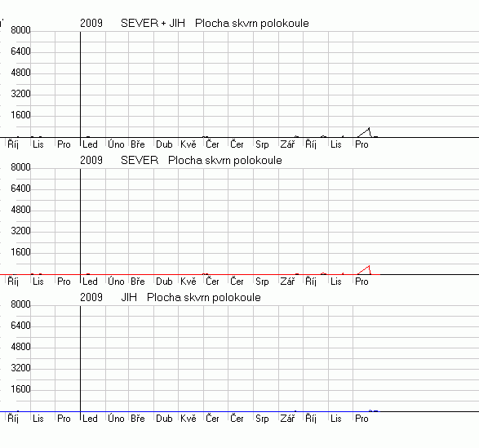
Task: Click the last 'Pro' label in SEVER chart
Action: pyautogui.click(x=361, y=282)
